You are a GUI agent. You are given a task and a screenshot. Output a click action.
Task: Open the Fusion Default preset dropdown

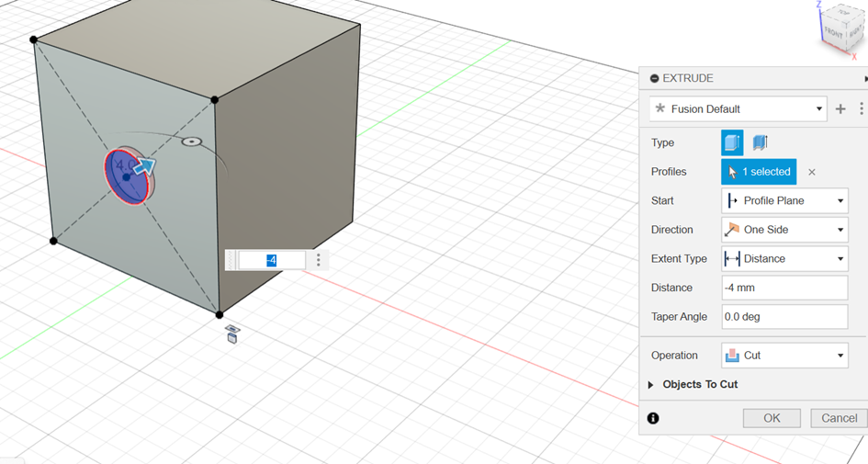738,108
